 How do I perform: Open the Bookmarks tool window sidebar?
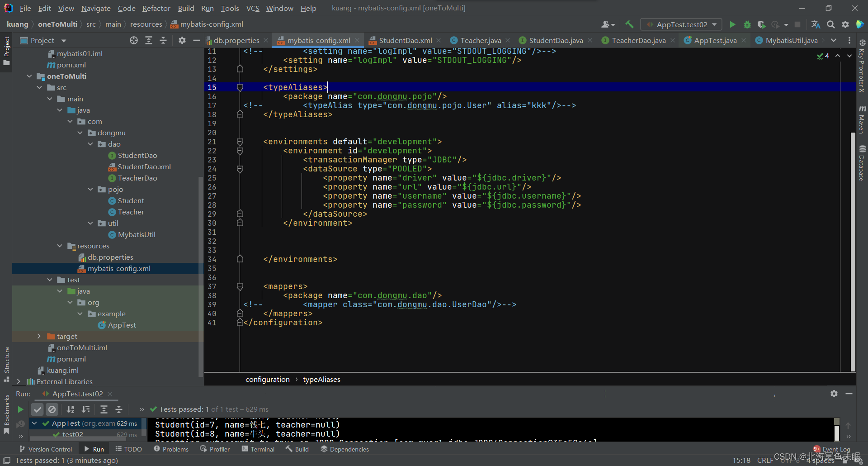(6, 414)
